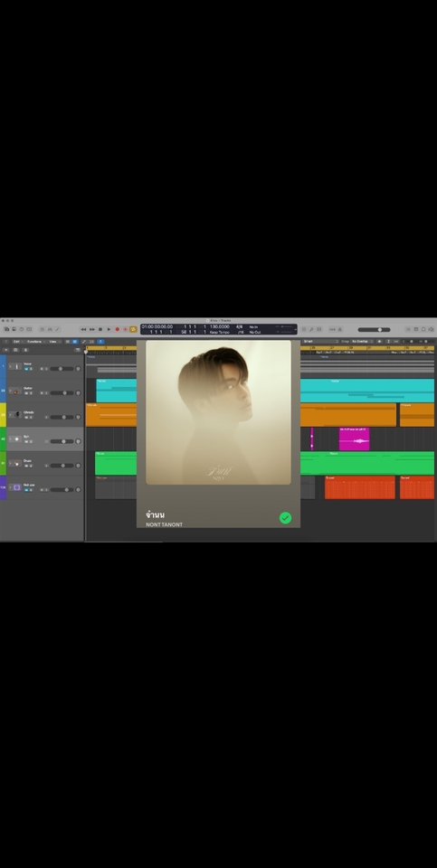Select the first red region on Not use track
The width and height of the screenshot is (437, 868).
tap(360, 487)
